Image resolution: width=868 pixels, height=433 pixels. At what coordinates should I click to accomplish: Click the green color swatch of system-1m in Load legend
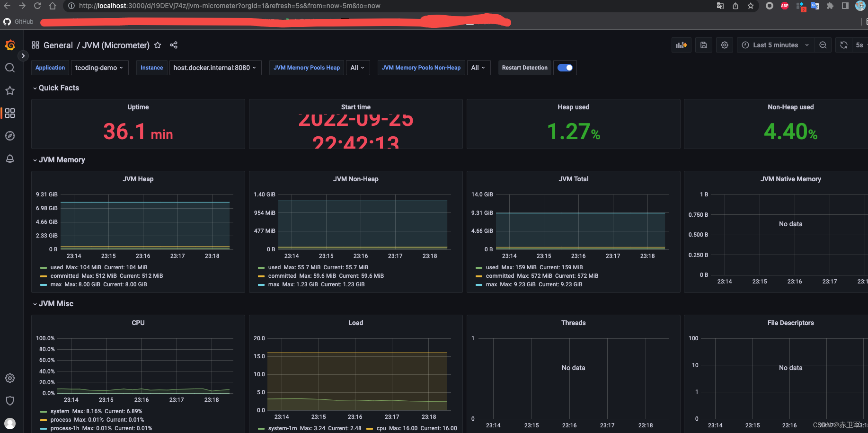click(261, 428)
